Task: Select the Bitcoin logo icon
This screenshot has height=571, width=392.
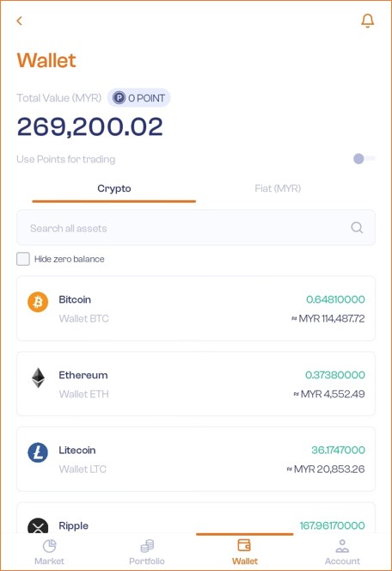Action: pos(38,302)
